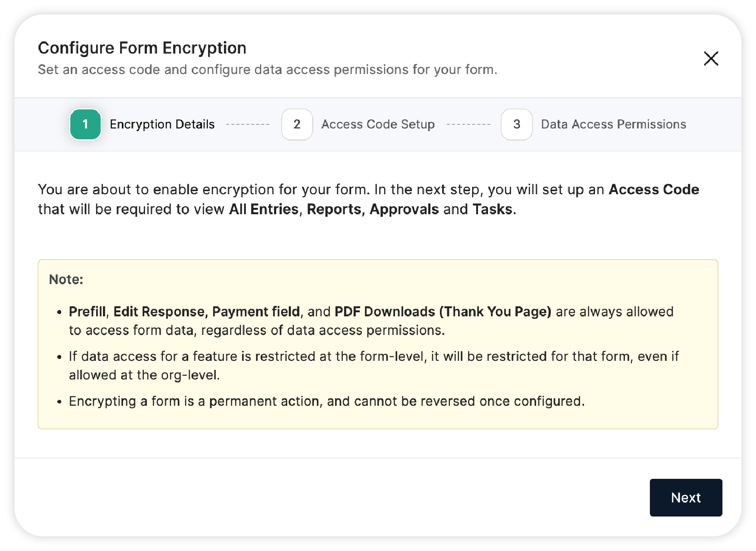Click the Note: heading in yellow box
Viewport: 756px width, 551px height.
tap(66, 279)
